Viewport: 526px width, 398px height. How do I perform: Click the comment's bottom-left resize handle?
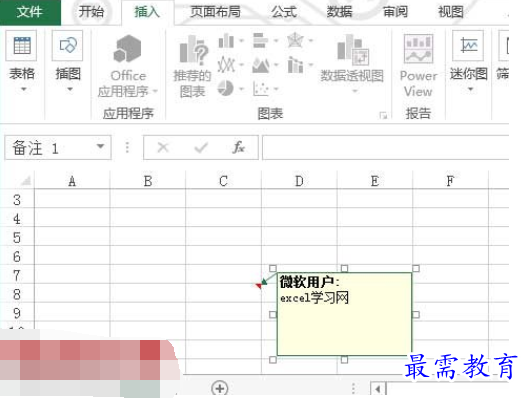(273, 360)
